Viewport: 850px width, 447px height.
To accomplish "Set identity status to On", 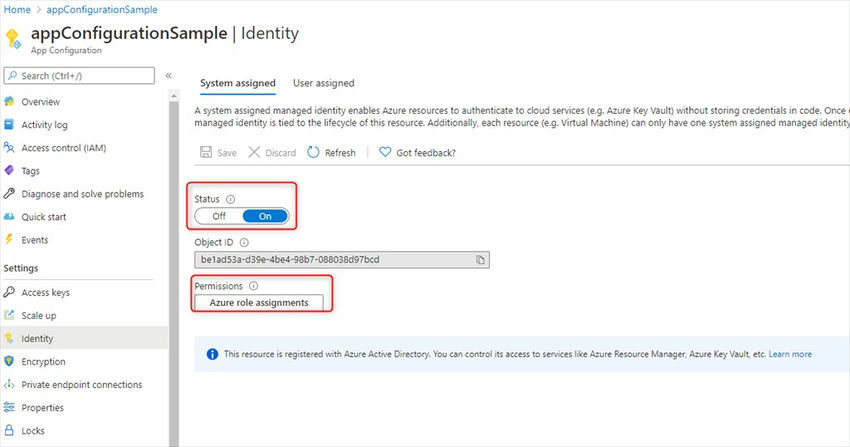I will [265, 216].
